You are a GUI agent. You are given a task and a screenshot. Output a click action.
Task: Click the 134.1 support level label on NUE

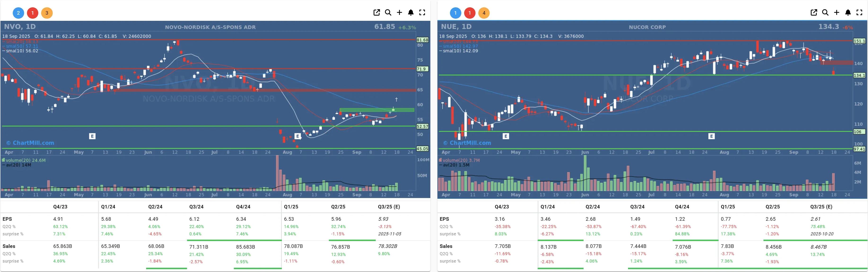859,75
